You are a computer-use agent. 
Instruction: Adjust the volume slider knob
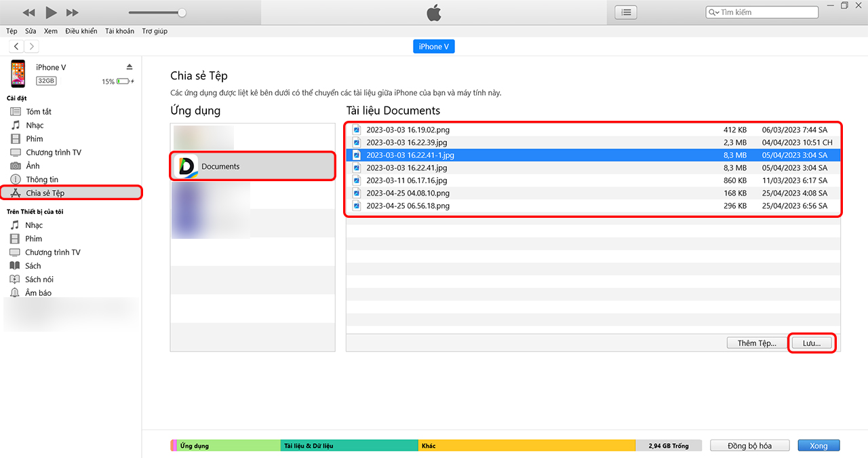tap(182, 12)
